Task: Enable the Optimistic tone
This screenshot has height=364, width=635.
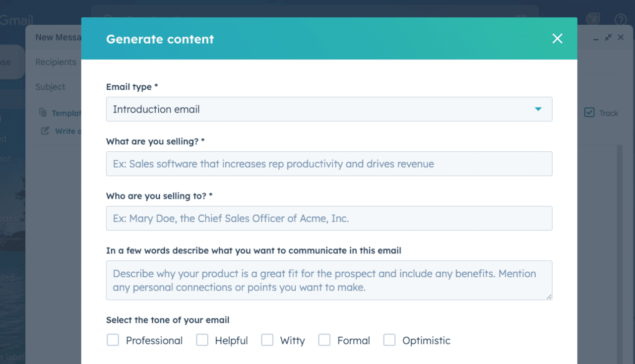Action: point(389,340)
